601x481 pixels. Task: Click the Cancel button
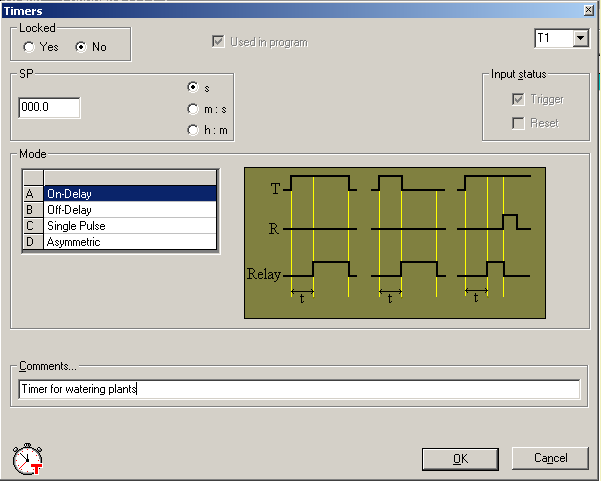click(x=550, y=458)
